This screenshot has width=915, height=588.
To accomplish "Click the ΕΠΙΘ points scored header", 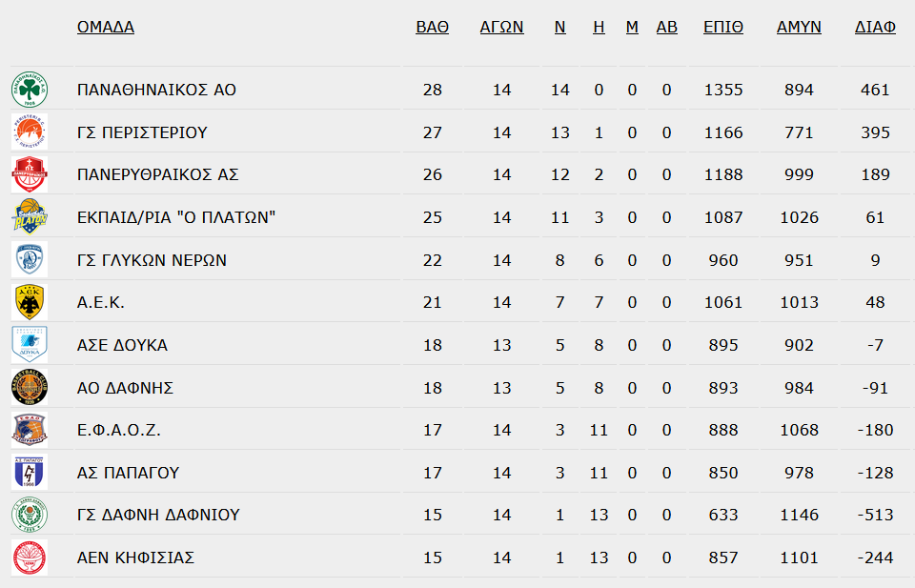I will click(723, 27).
